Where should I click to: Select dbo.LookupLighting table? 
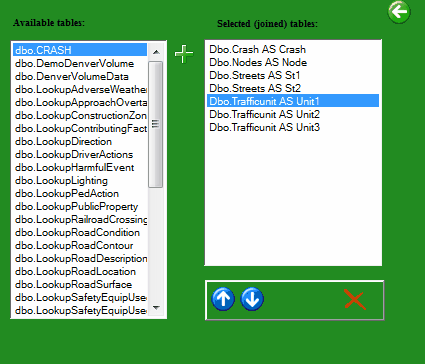(80, 180)
